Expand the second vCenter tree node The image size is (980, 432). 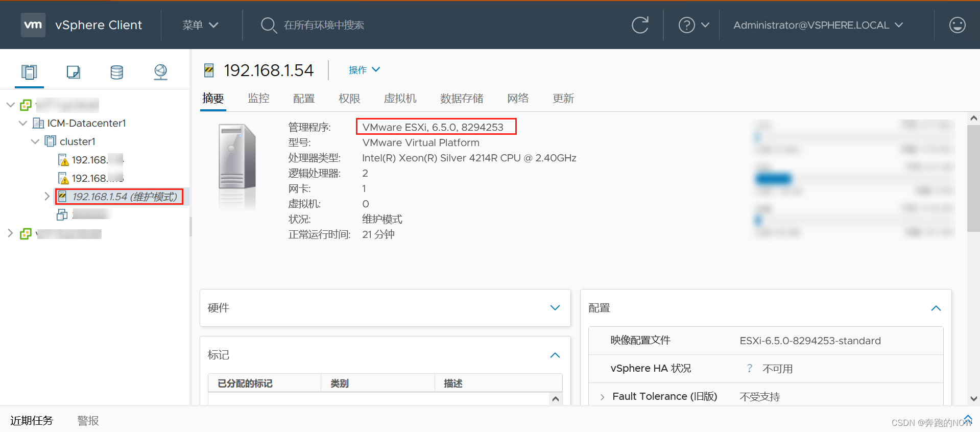(10, 233)
